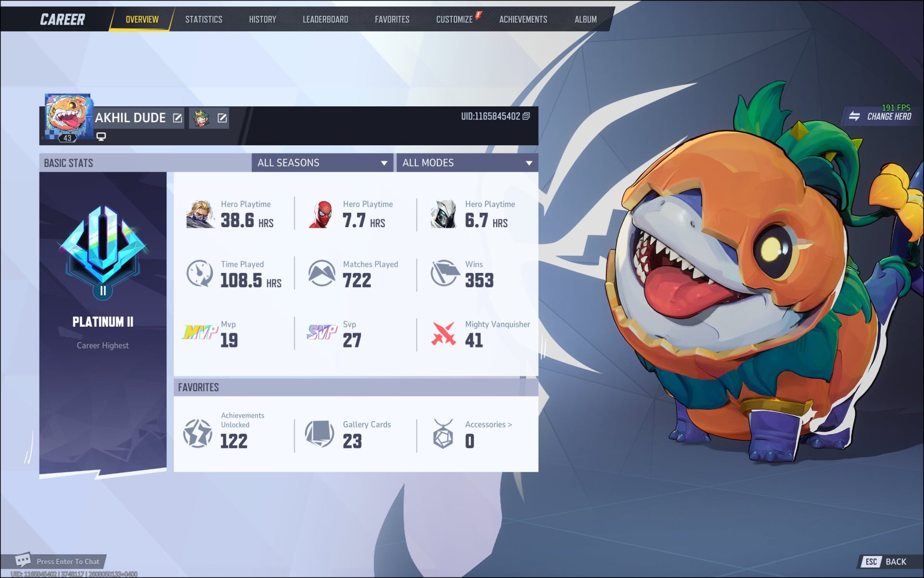Screen dimensions: 924x578
Task: Click the Customize notification lightning icon
Action: pyautogui.click(x=478, y=15)
